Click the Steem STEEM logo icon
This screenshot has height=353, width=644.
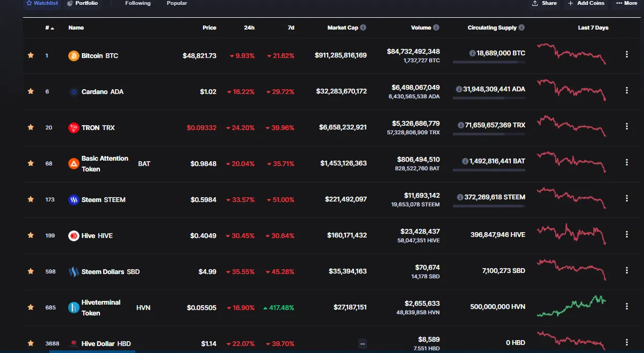pyautogui.click(x=74, y=200)
